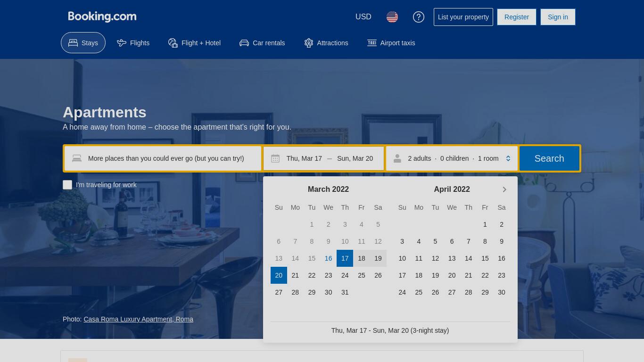The height and width of the screenshot is (362, 644).
Task: Choose March 31 in the calendar
Action: click(x=345, y=292)
